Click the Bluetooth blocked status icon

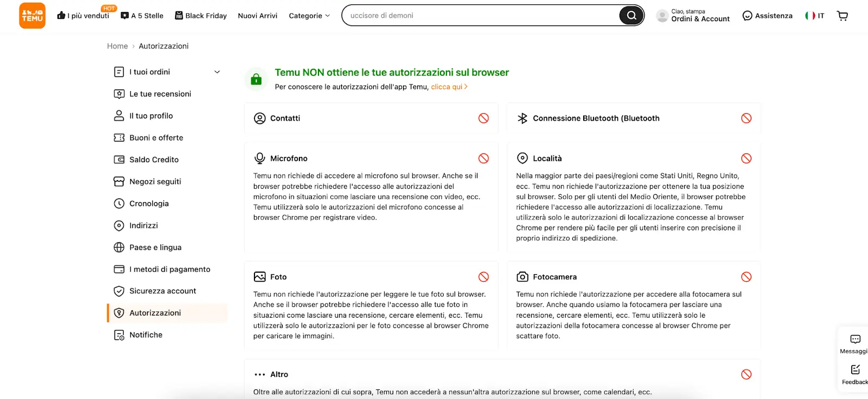(x=746, y=118)
